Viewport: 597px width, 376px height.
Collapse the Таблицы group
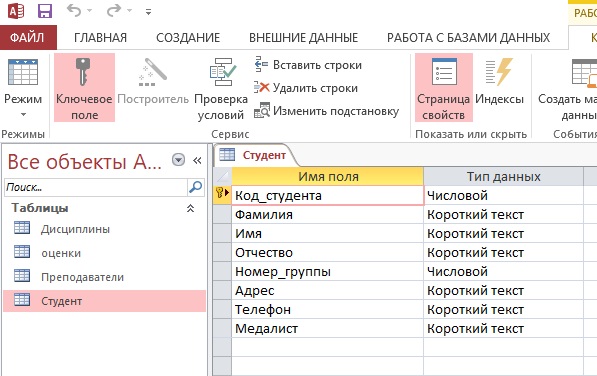tap(190, 208)
